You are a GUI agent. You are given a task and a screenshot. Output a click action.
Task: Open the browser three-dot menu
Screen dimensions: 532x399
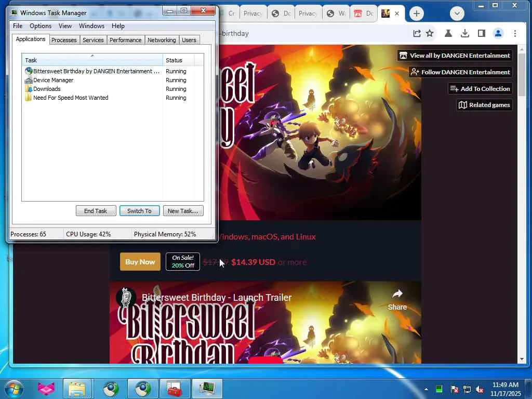515,33
